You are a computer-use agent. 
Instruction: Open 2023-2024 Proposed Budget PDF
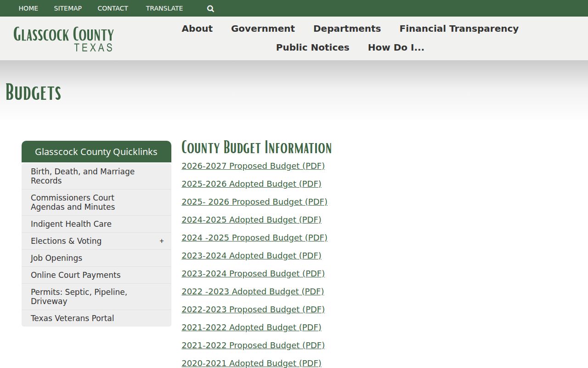pyautogui.click(x=253, y=274)
